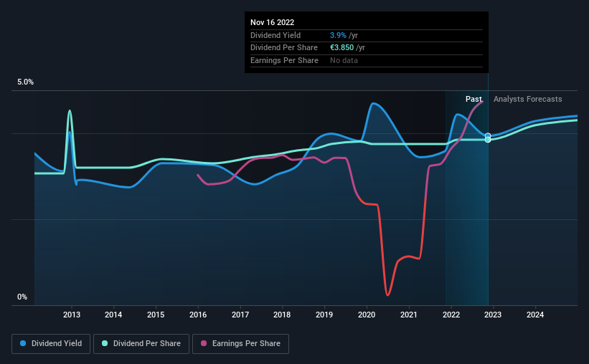Click the blue Dividend Yield legend dot

(23, 343)
